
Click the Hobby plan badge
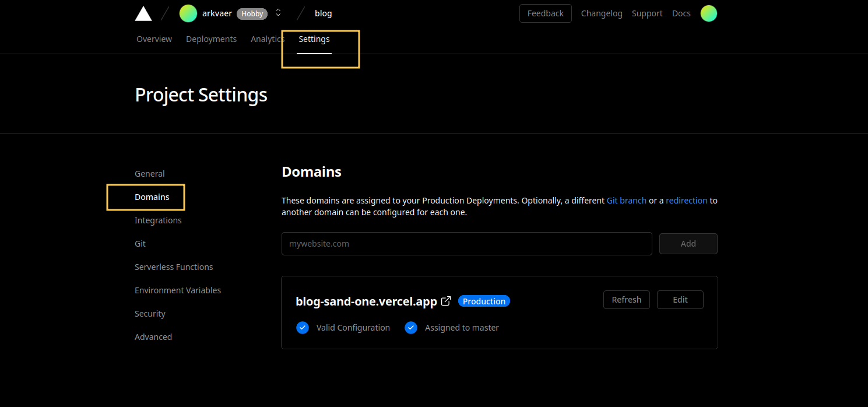click(252, 14)
